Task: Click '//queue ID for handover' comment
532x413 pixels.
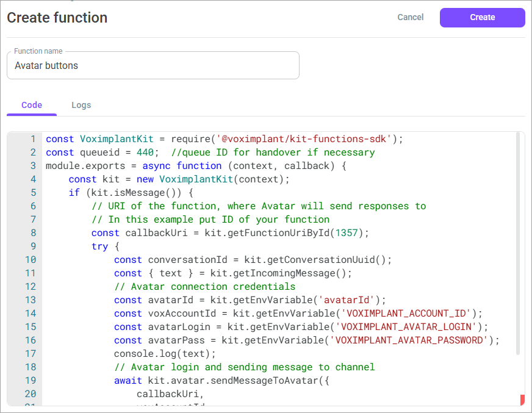Action: pyautogui.click(x=273, y=153)
